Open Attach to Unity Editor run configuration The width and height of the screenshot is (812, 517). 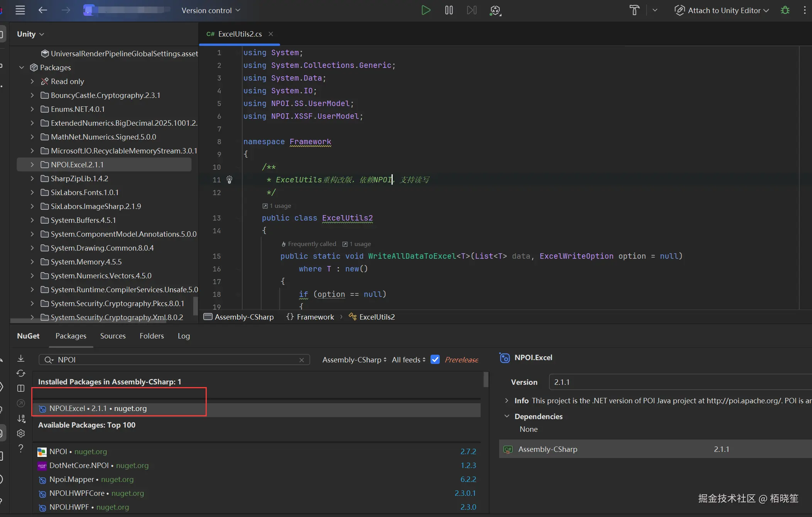click(x=722, y=10)
